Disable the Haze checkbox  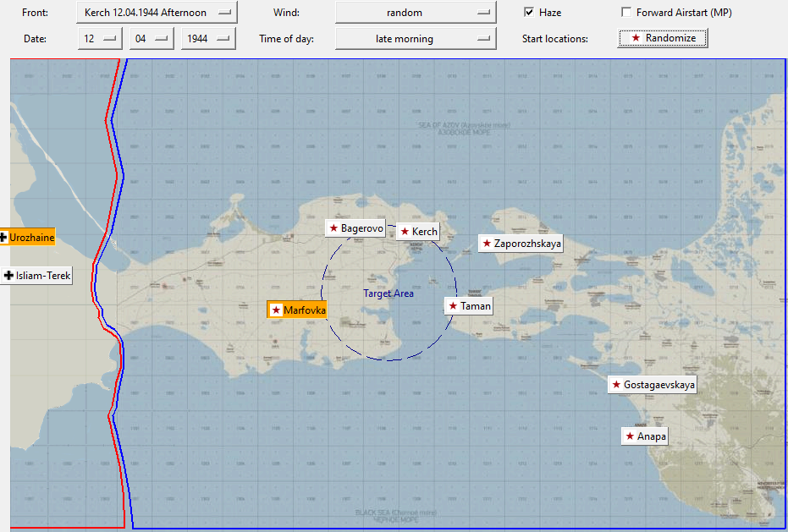[x=529, y=12]
